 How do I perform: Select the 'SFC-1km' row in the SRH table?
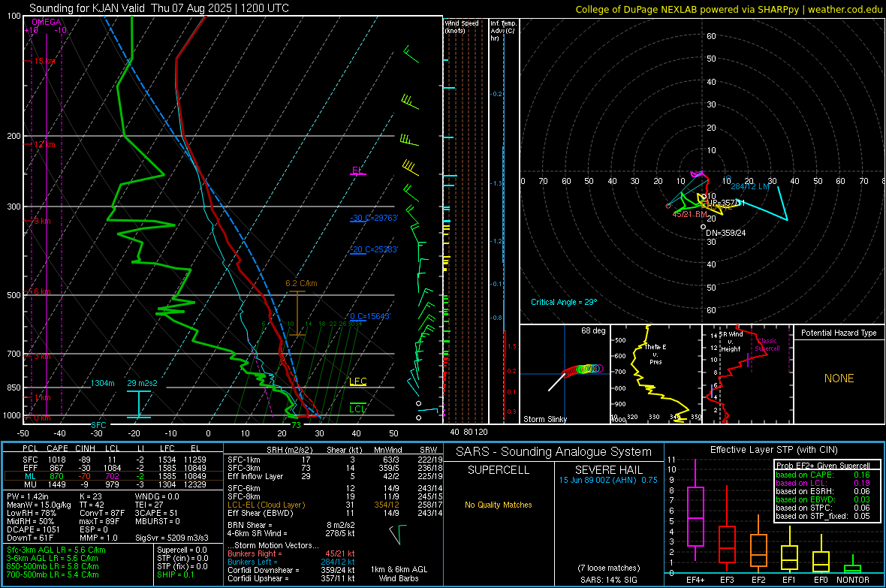pos(336,460)
